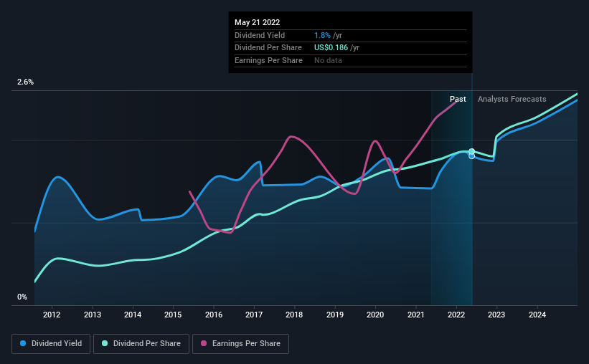Click the pink Earnings Per Share legend dot

pyautogui.click(x=204, y=343)
